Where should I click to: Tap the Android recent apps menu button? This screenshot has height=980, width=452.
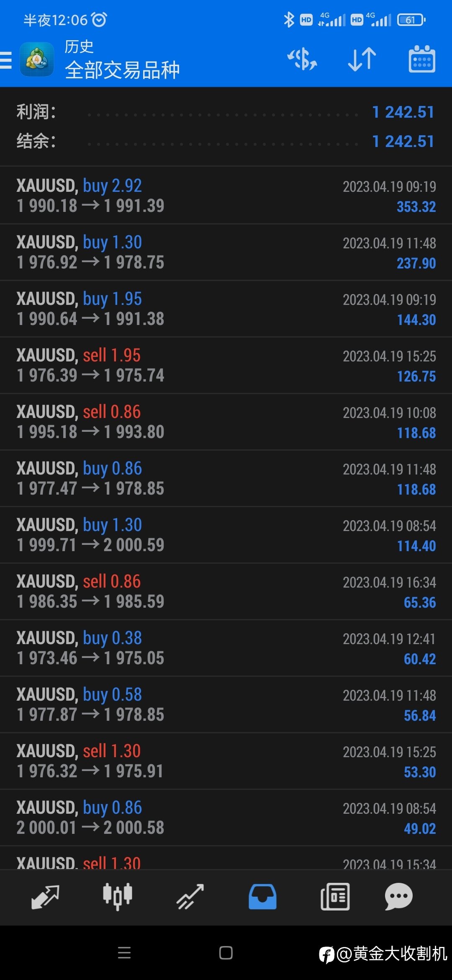(124, 953)
